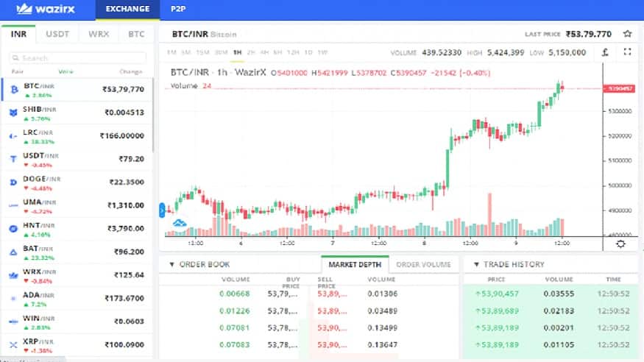Switch chart to 1M timeframe
The width and height of the screenshot is (644, 362).
(x=171, y=52)
